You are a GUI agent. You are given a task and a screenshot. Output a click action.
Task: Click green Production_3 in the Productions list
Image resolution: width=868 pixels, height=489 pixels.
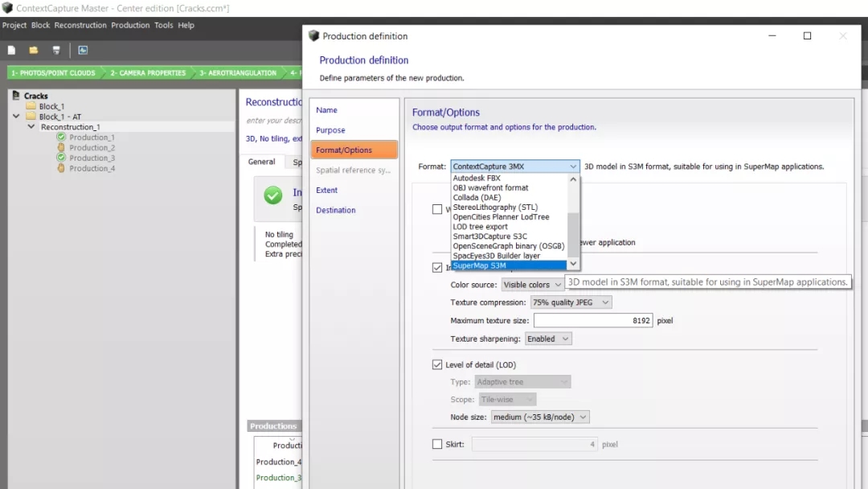tap(278, 478)
